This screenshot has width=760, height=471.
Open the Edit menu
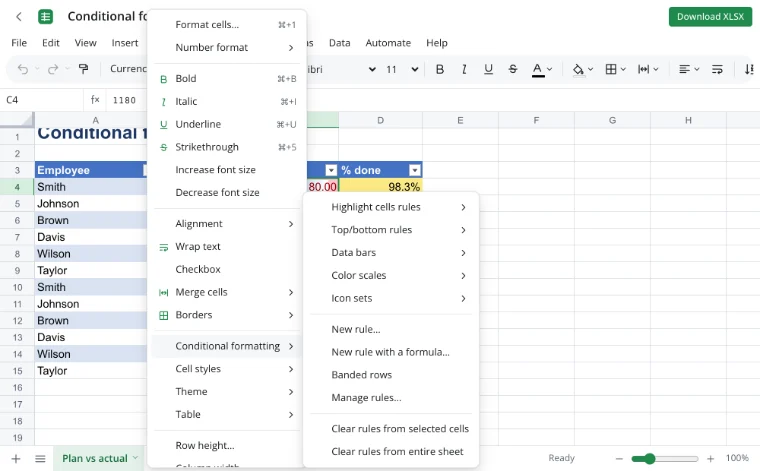[x=50, y=43]
